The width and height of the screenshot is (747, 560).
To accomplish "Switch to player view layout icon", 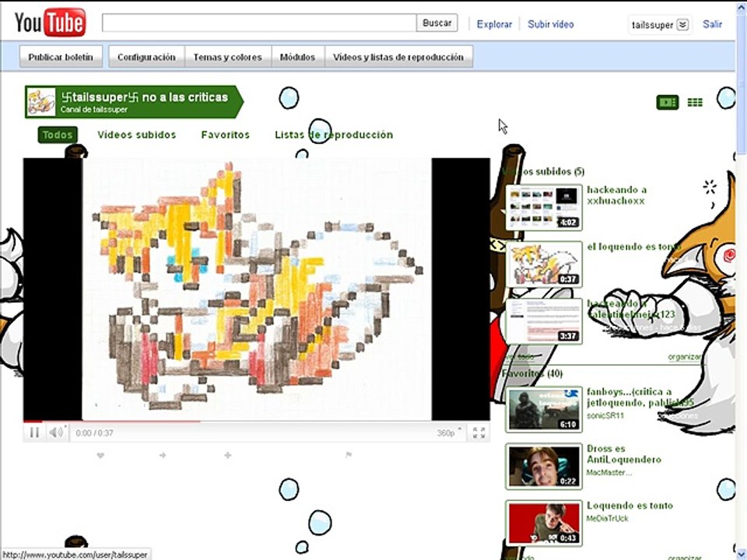I will coord(667,102).
